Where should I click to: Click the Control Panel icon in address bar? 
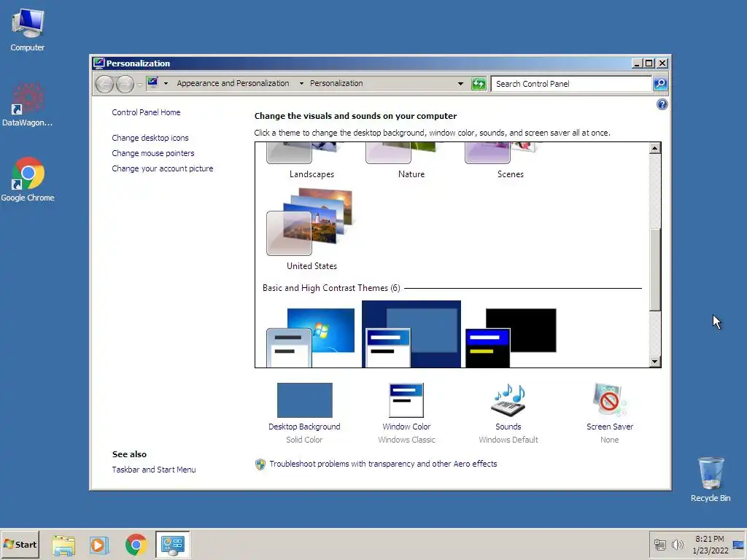pos(152,83)
